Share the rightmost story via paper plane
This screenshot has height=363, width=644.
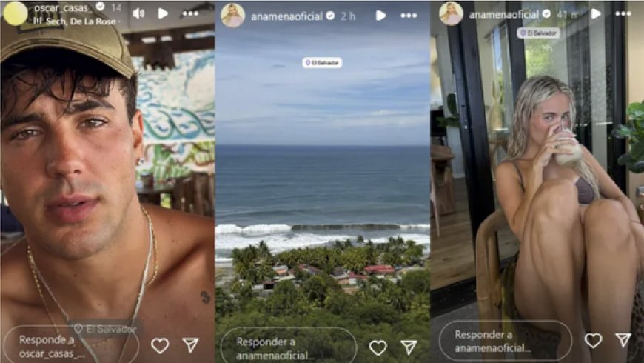coord(623,339)
